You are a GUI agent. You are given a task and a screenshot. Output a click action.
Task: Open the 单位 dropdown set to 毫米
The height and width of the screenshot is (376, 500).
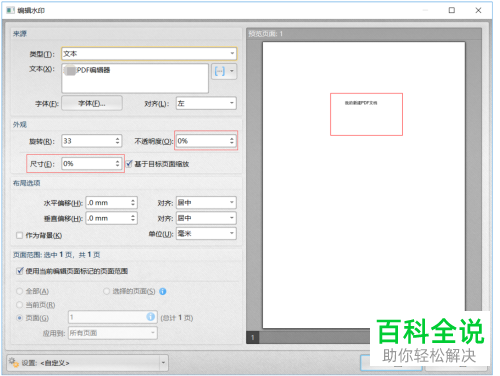coord(206,234)
